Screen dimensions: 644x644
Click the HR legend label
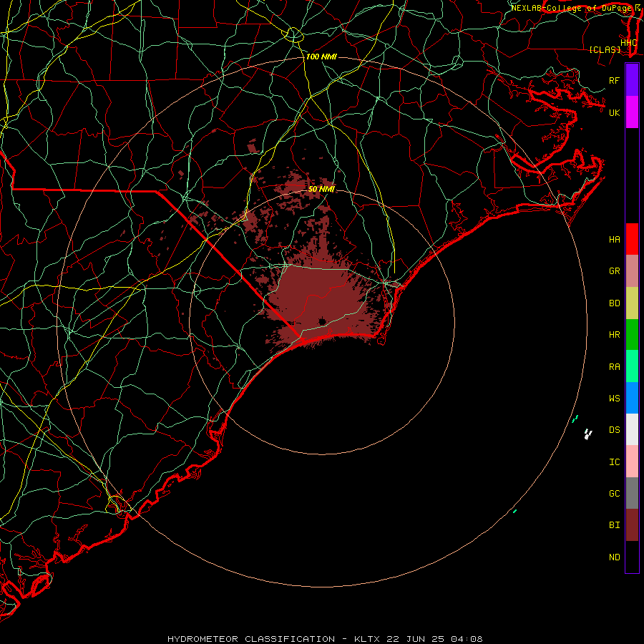click(x=614, y=335)
